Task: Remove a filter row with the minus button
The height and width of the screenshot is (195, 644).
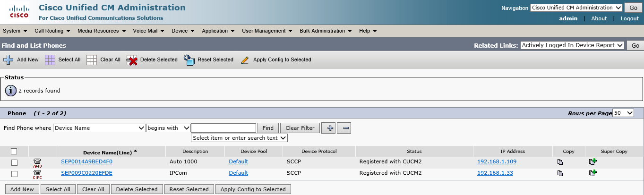Action: click(343, 128)
